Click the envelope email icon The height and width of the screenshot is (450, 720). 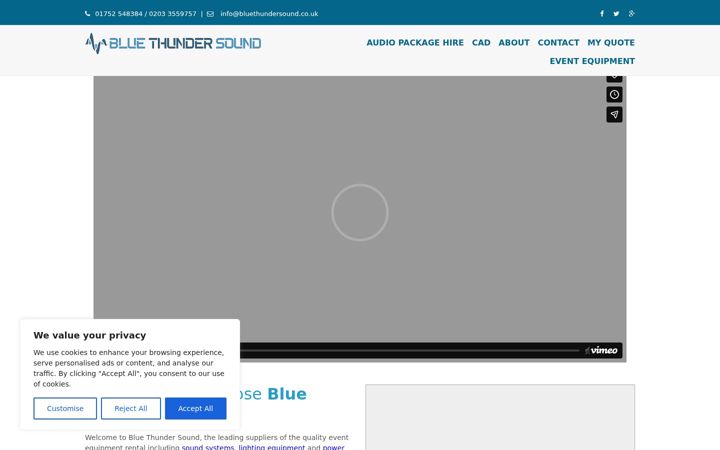(x=210, y=14)
